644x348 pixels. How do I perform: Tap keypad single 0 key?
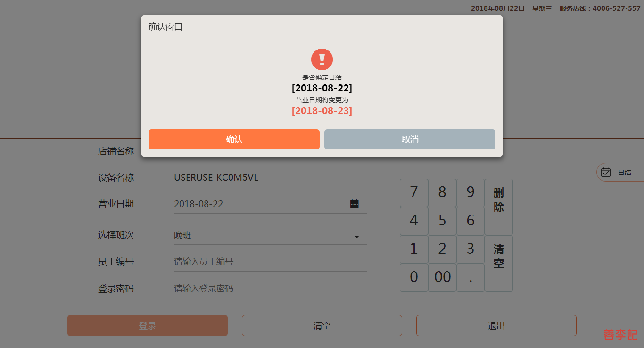click(x=414, y=277)
